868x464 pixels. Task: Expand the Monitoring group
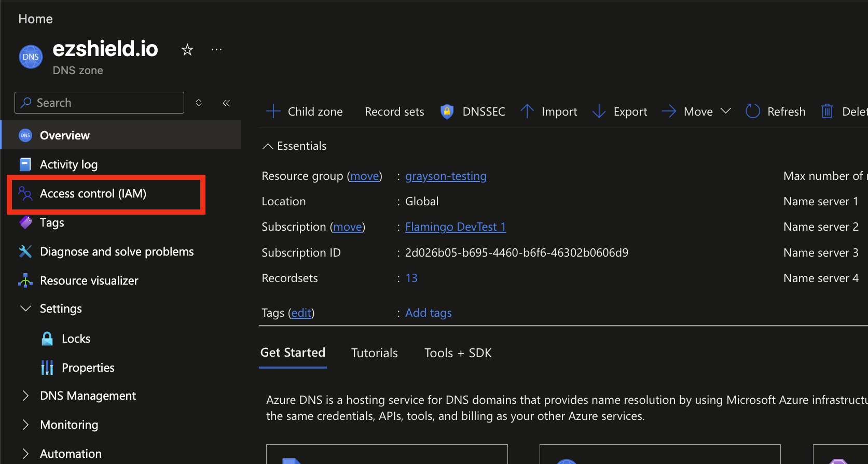(25, 425)
